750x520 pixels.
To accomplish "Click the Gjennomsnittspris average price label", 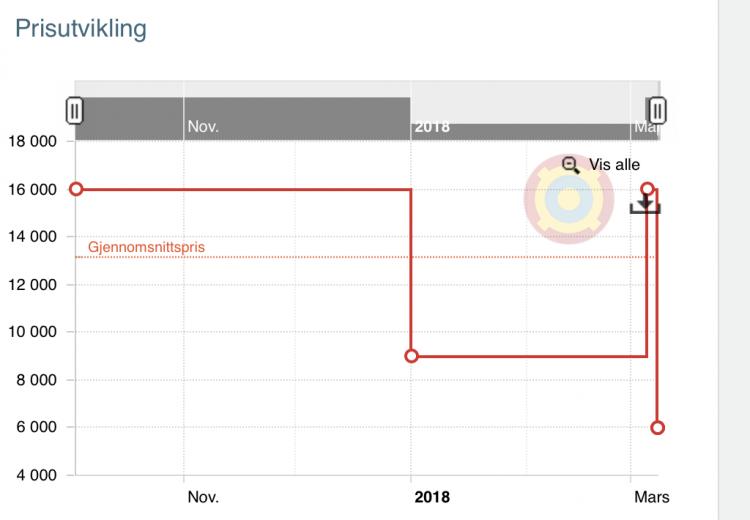I will [146, 247].
